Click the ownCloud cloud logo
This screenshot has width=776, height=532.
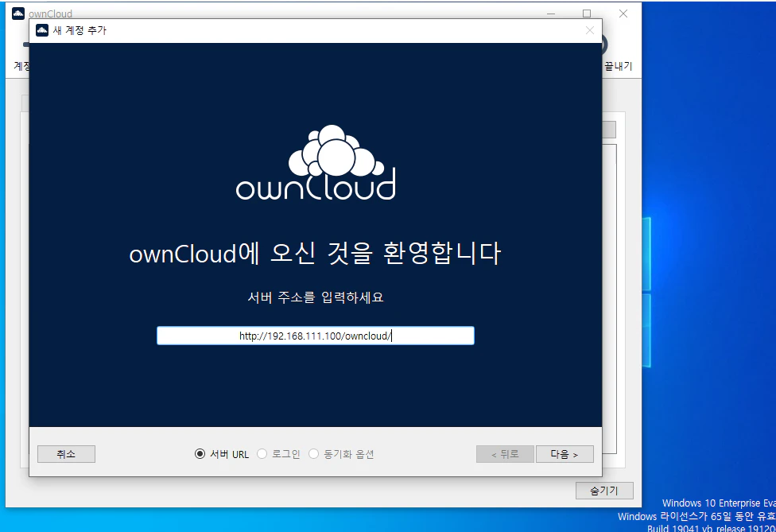coord(316,163)
